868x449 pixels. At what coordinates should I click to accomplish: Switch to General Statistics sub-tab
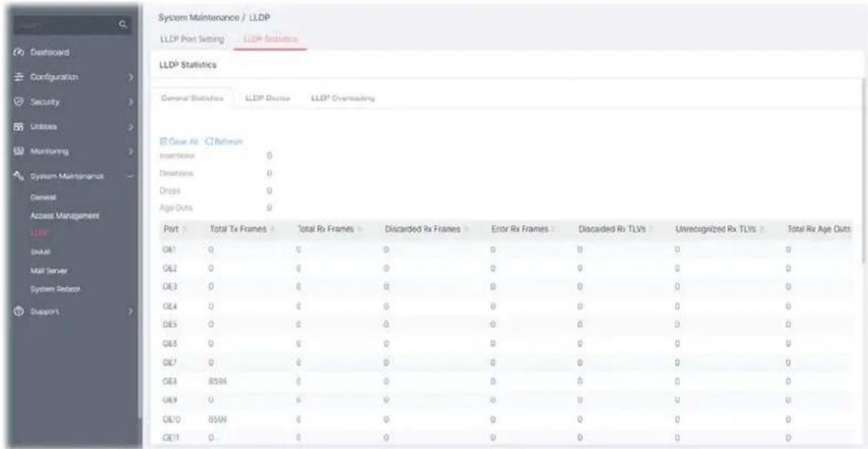pyautogui.click(x=192, y=98)
